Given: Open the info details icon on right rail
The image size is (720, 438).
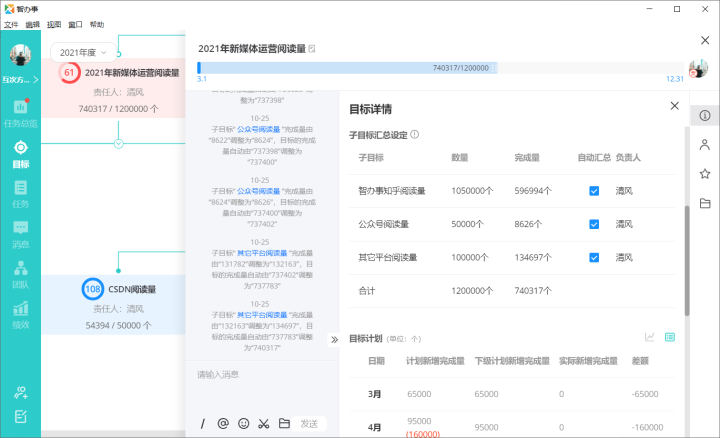Looking at the screenshot, I should (705, 115).
